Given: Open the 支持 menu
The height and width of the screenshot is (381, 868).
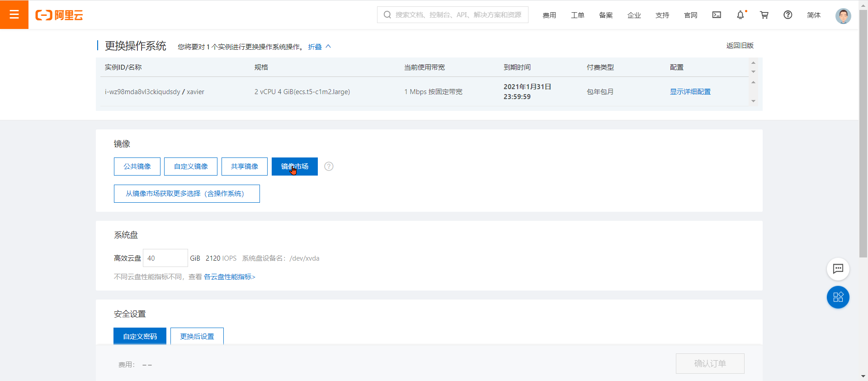Looking at the screenshot, I should [x=662, y=15].
